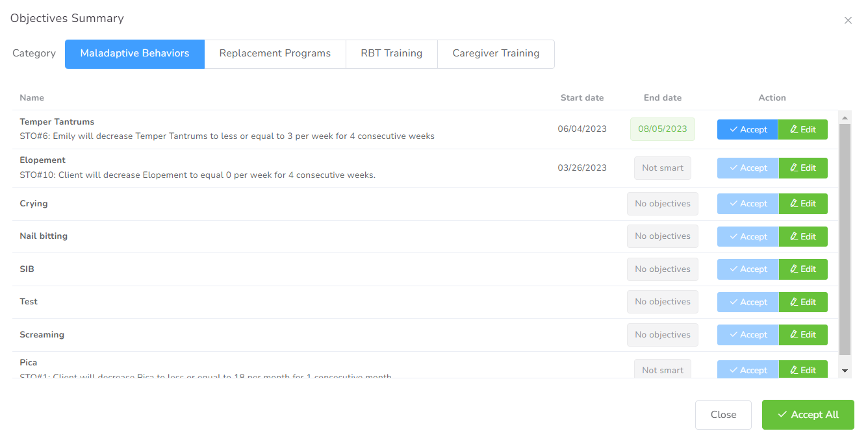868x442 pixels.
Task: Select Maladaptive Behaviors category tab
Action: (134, 54)
